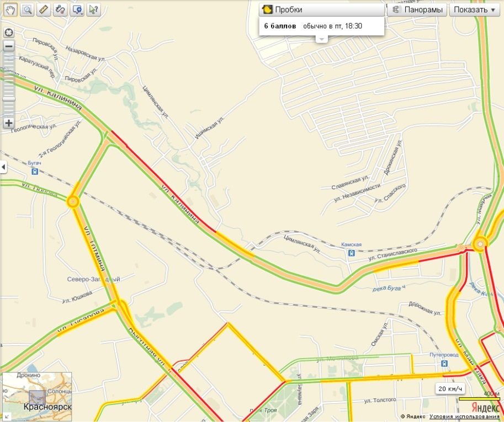
Task: Select the zoom-to-area magnifier tool
Action: point(27,9)
